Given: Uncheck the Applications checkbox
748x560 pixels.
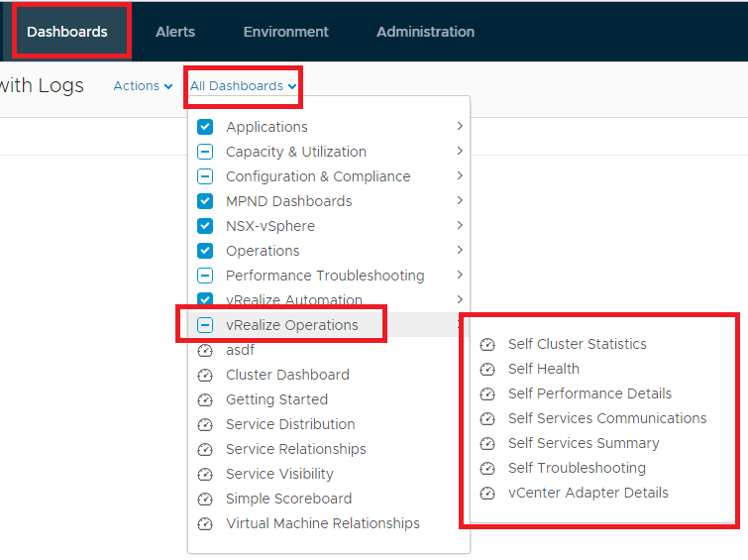Looking at the screenshot, I should click(205, 127).
